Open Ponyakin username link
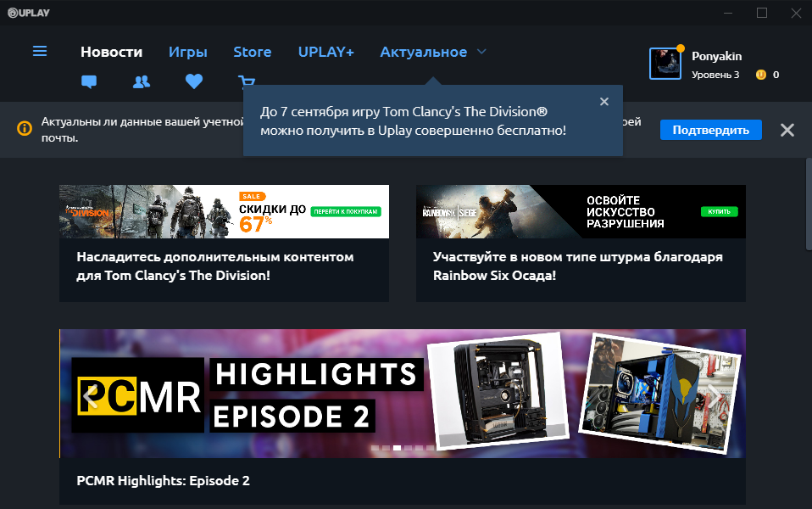 717,56
